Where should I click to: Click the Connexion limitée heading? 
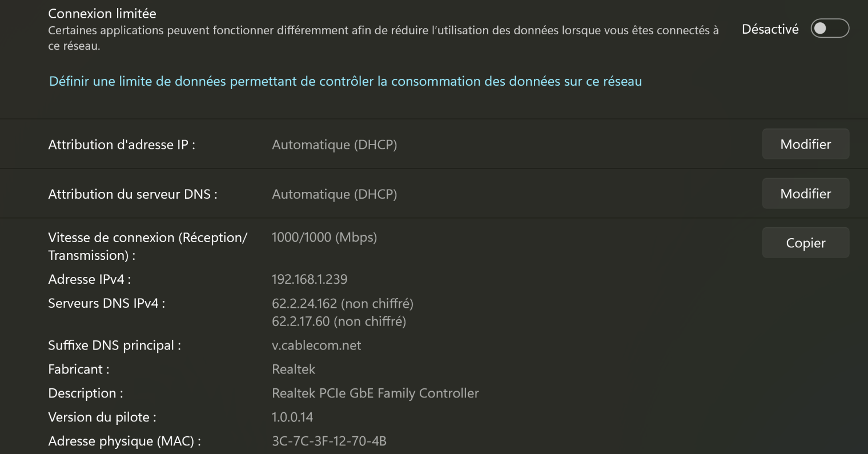click(102, 13)
